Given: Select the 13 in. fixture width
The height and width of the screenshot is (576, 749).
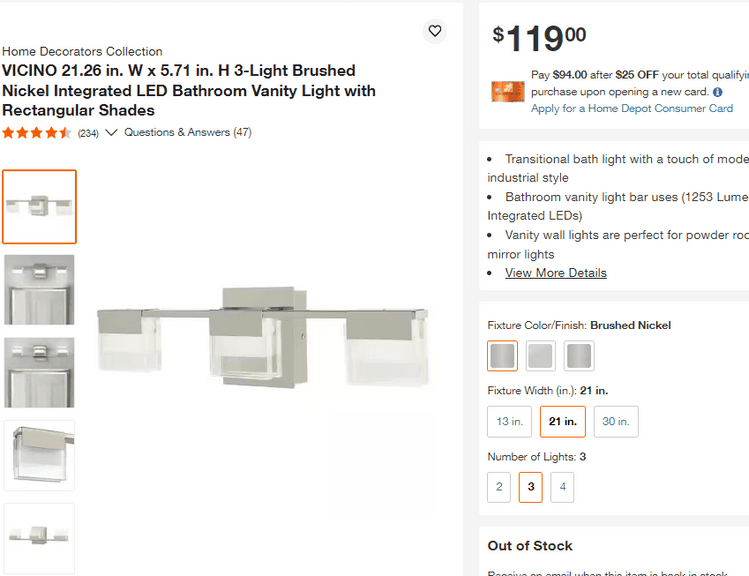Looking at the screenshot, I should [x=510, y=421].
